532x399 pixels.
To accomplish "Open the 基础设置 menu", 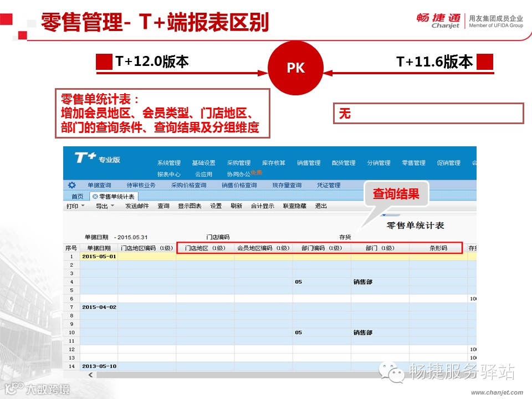I will point(203,163).
